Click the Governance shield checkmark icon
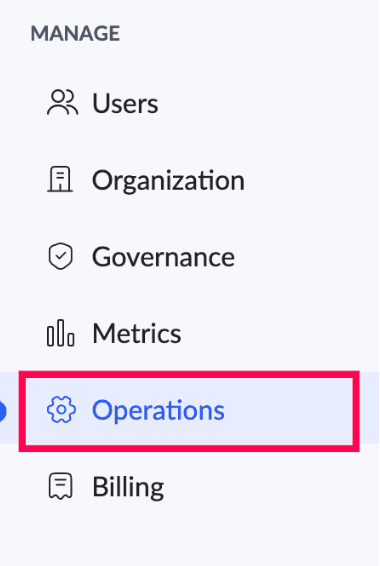Image resolution: width=380 pixels, height=566 pixels. (61, 256)
